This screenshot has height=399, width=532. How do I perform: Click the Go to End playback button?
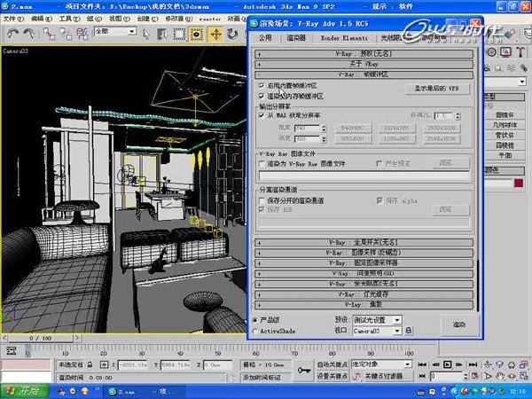[x=473, y=364]
